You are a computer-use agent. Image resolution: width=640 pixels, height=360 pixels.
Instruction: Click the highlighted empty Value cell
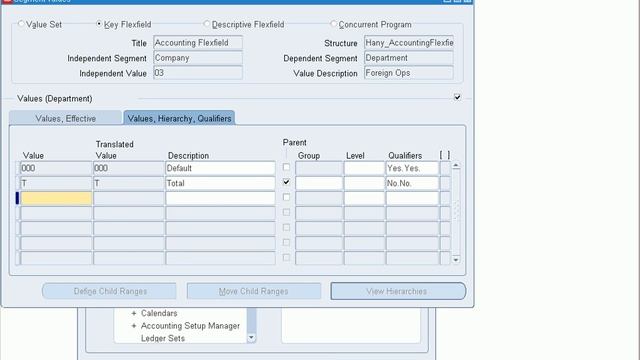click(x=56, y=198)
